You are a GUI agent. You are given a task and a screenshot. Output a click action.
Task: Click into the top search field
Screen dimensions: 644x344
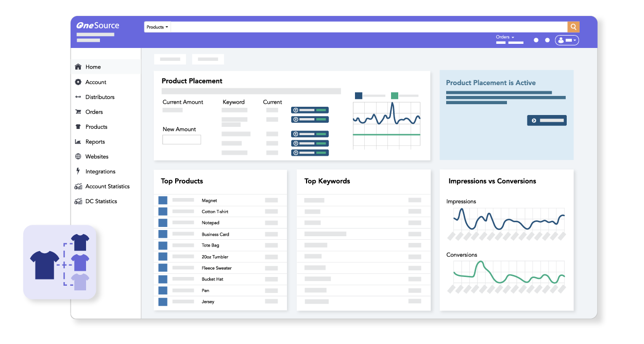coord(369,27)
